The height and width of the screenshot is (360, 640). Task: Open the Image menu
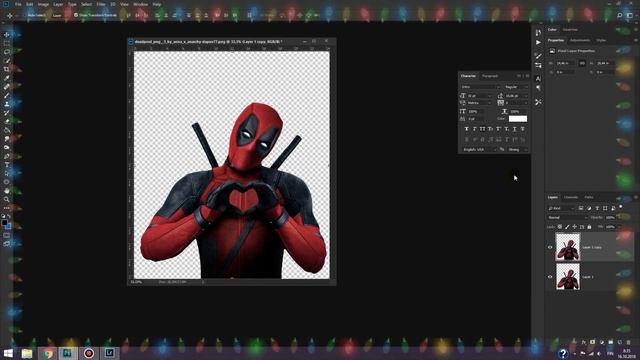[x=43, y=4]
